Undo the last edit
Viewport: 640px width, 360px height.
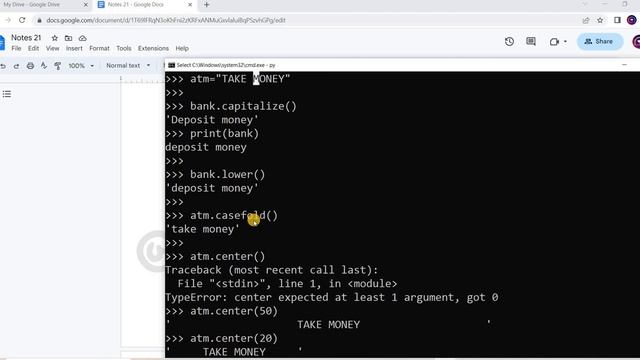pyautogui.click(x=3, y=66)
